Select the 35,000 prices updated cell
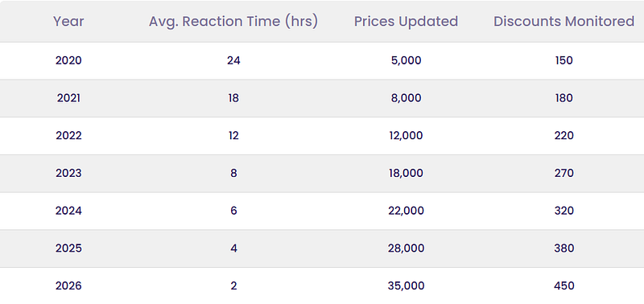Image resolution: width=644 pixels, height=304 pixels. [x=406, y=286]
